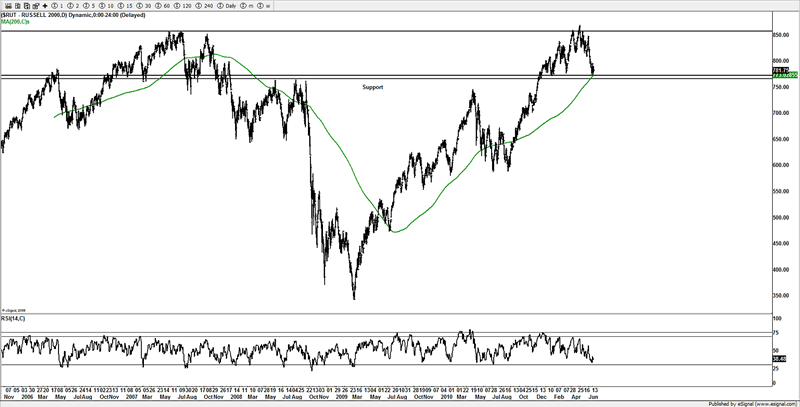
Task: Click the 2007 year label on time axis
Action: pos(132,396)
